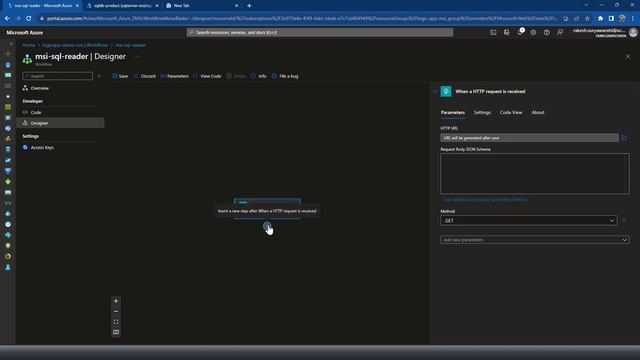The image size is (640, 360).
Task: Click the Info toolbar button
Action: [x=259, y=76]
